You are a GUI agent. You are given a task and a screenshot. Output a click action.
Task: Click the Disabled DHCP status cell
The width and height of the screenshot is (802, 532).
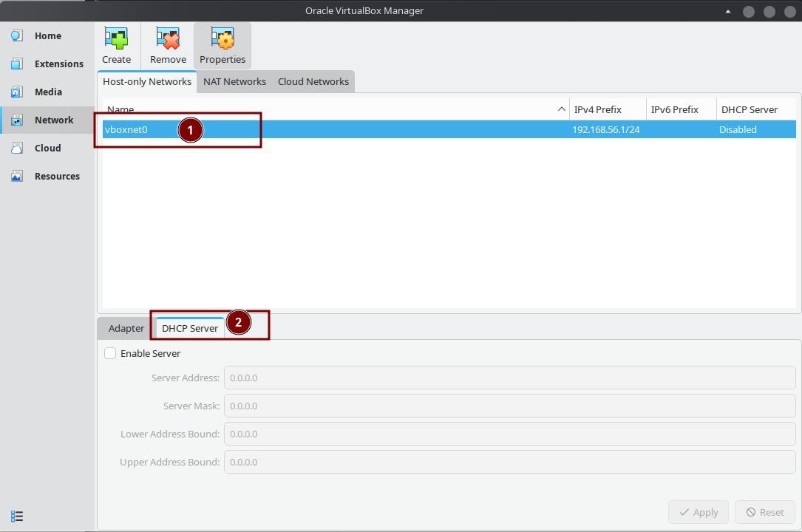[738, 130]
